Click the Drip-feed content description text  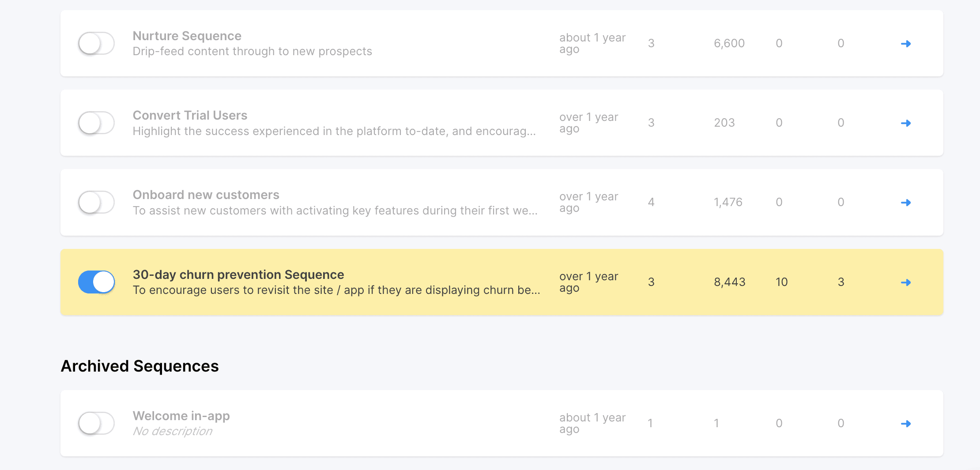pos(253,51)
